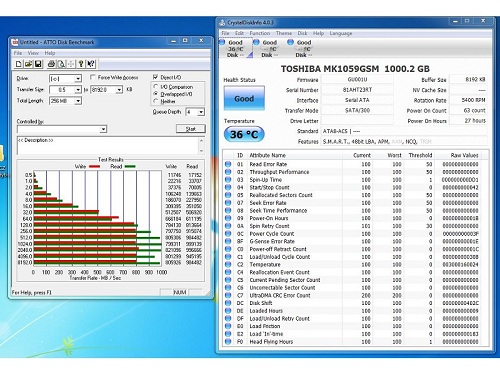Screen dimensions: 500x375
Task: Click the Print Preview icon in ATTO toolbar
Action: click(x=61, y=64)
